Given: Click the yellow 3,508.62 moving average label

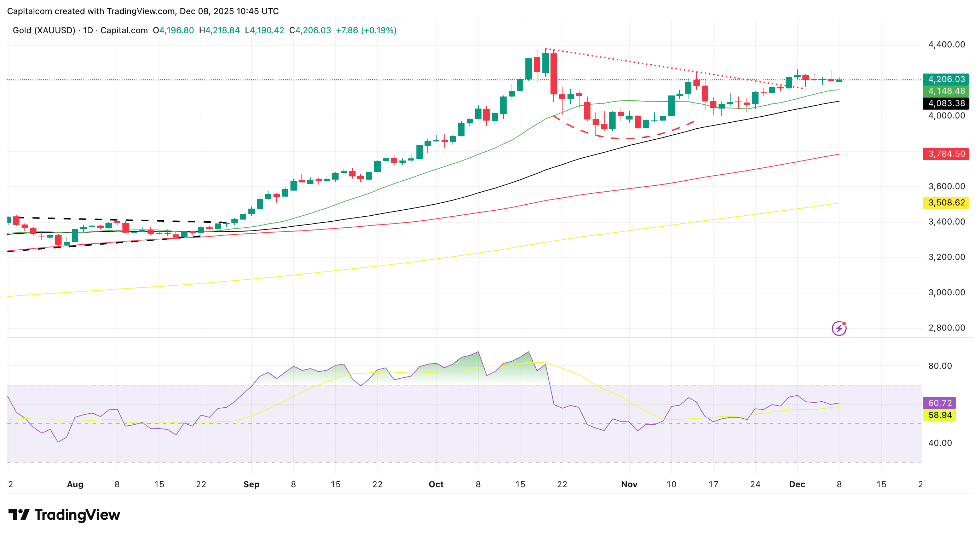Looking at the screenshot, I should 946,203.
